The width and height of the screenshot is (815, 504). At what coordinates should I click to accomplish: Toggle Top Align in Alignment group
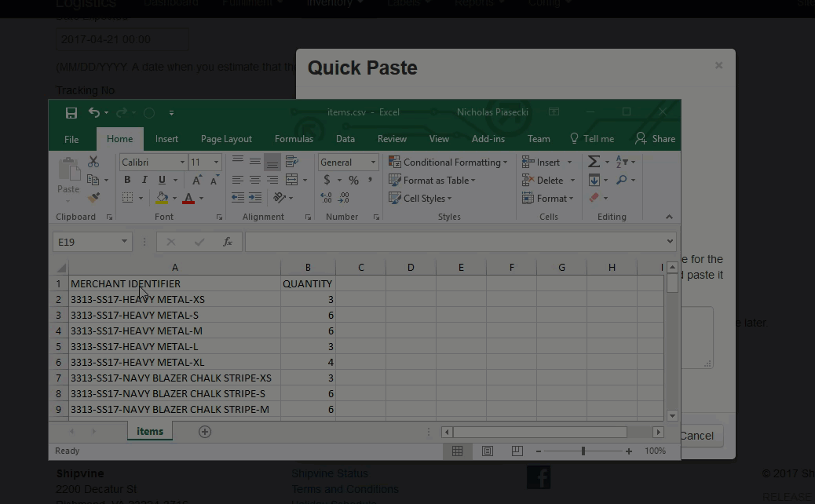pyautogui.click(x=238, y=162)
